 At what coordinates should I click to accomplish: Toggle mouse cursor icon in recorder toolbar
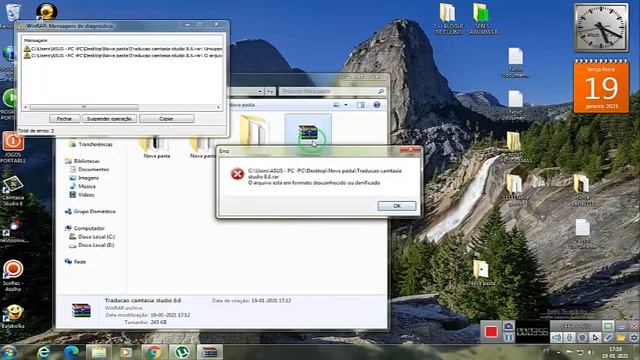tap(596, 338)
